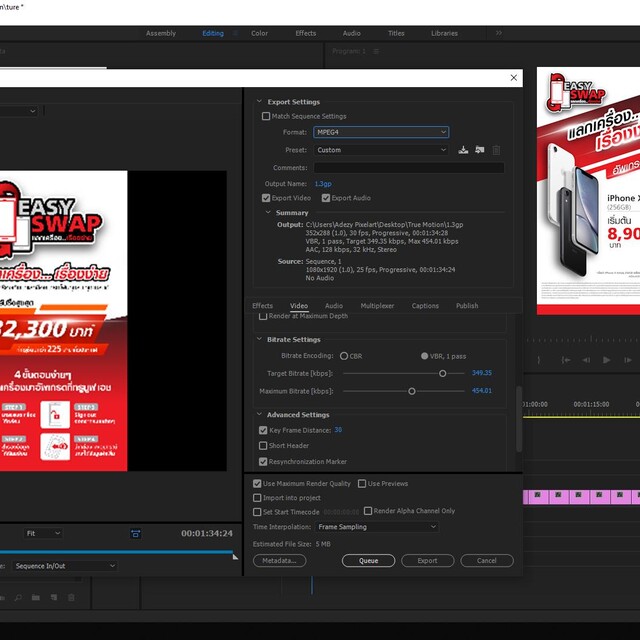Open the Multiplexer tab
This screenshot has width=640, height=640.
377,306
